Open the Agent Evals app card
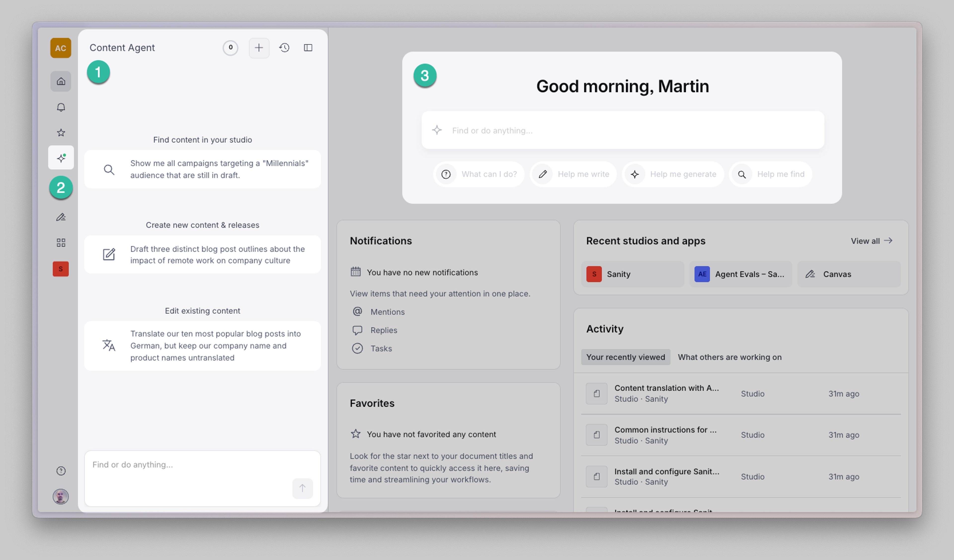The height and width of the screenshot is (560, 954). click(x=741, y=274)
